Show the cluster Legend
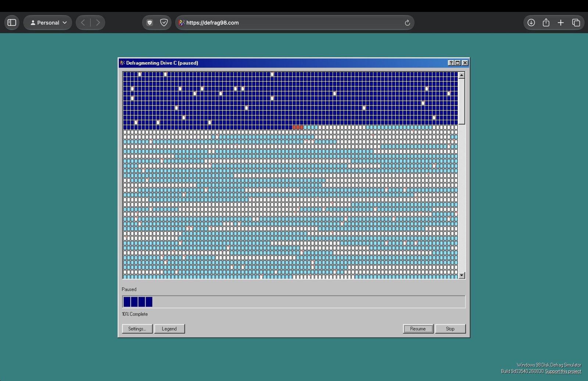Viewport: 588px width, 381px height. pyautogui.click(x=169, y=329)
